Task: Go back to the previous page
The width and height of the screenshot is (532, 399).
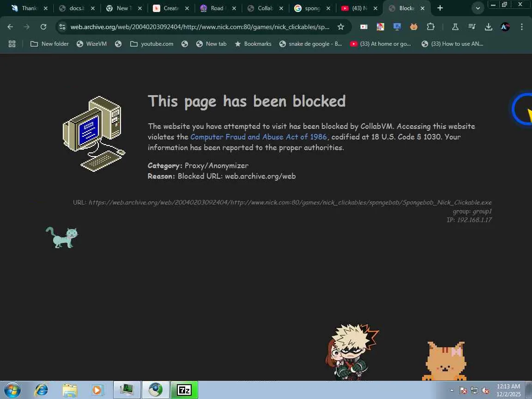Action: point(10,27)
